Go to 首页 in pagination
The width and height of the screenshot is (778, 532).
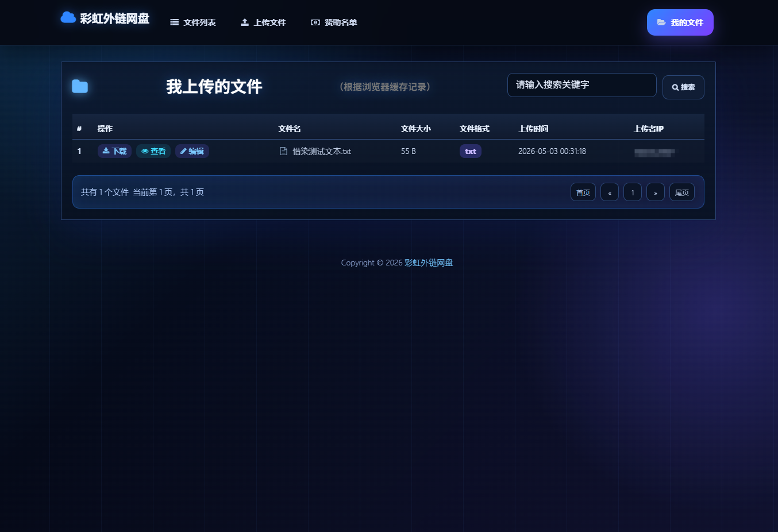(583, 192)
